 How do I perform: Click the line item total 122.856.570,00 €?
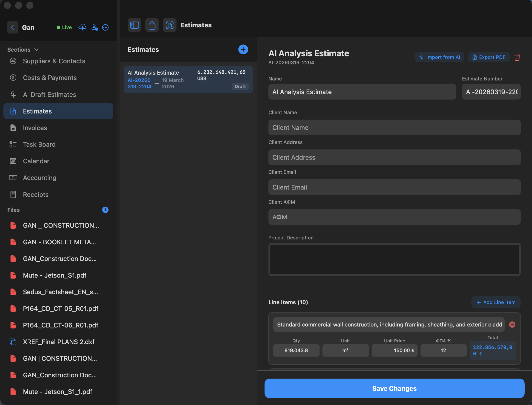coord(493,350)
